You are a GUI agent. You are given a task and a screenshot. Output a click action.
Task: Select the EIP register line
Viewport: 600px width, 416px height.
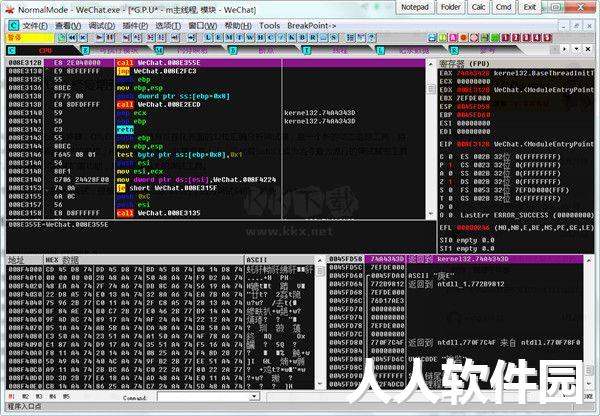[515, 144]
